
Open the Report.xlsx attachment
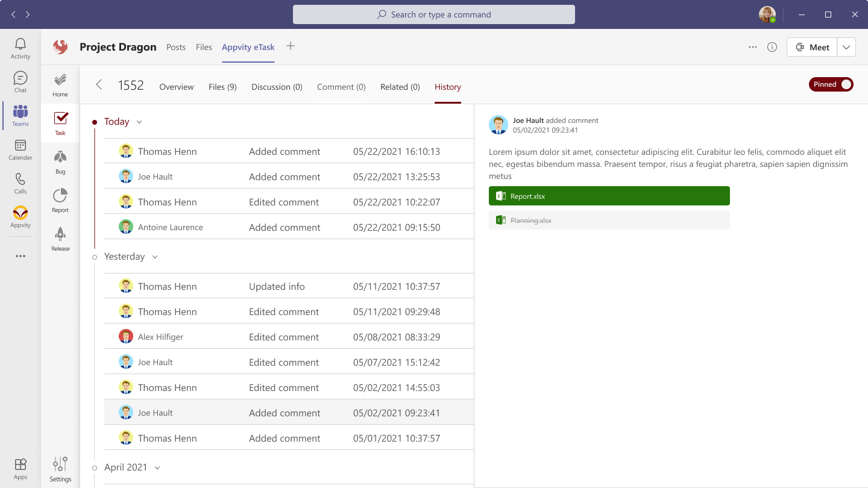609,196
